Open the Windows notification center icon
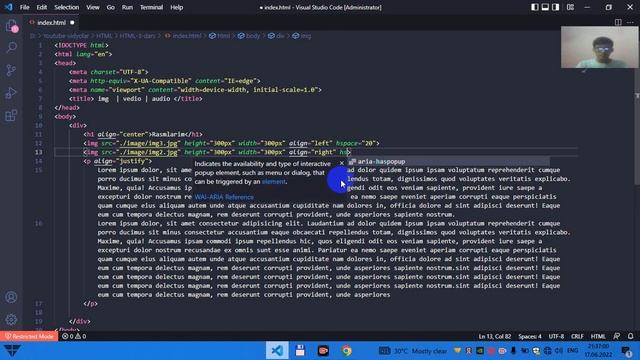 [x=627, y=351]
